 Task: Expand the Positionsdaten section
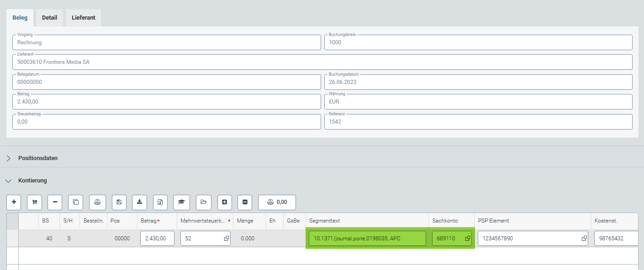coord(9,158)
